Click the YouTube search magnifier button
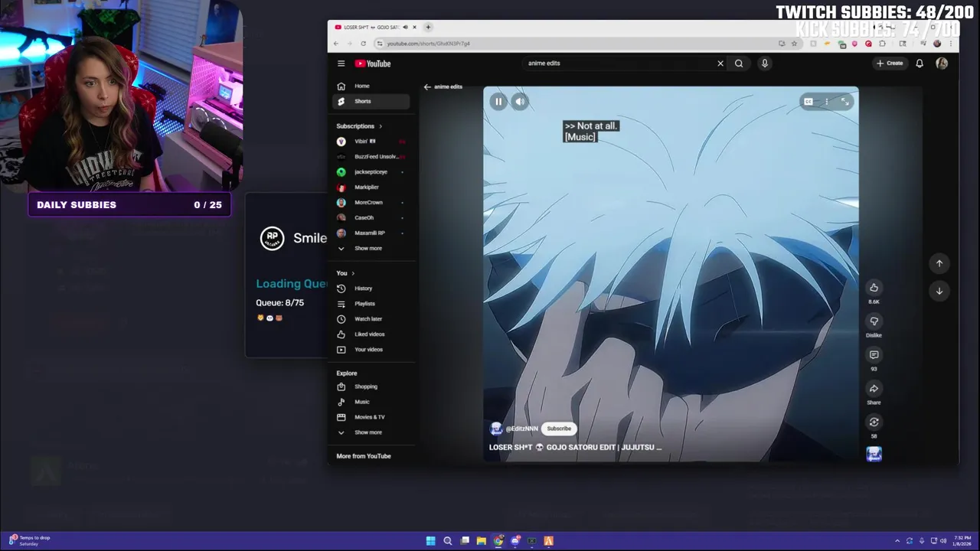 pos(739,64)
